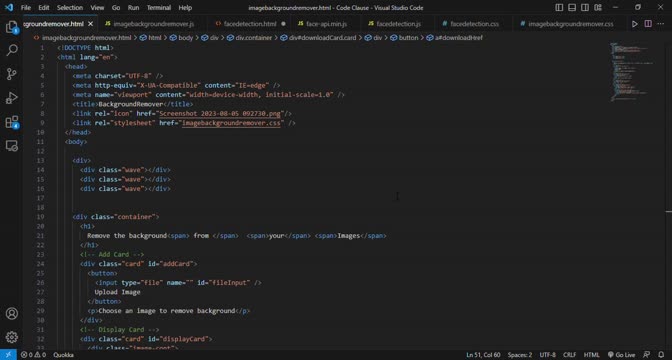This screenshot has width=672, height=360.
Task: Click the VS Code logo icon
Action: tap(9, 7)
